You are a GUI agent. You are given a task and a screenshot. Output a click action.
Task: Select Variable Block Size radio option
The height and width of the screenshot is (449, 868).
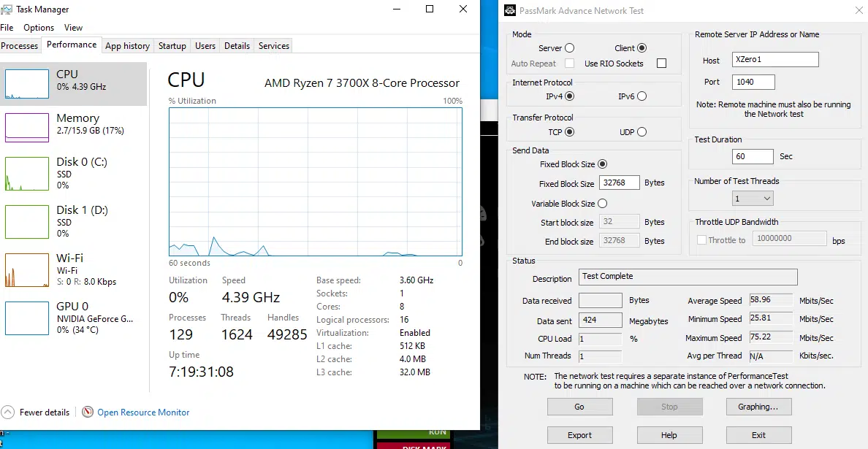(x=602, y=204)
